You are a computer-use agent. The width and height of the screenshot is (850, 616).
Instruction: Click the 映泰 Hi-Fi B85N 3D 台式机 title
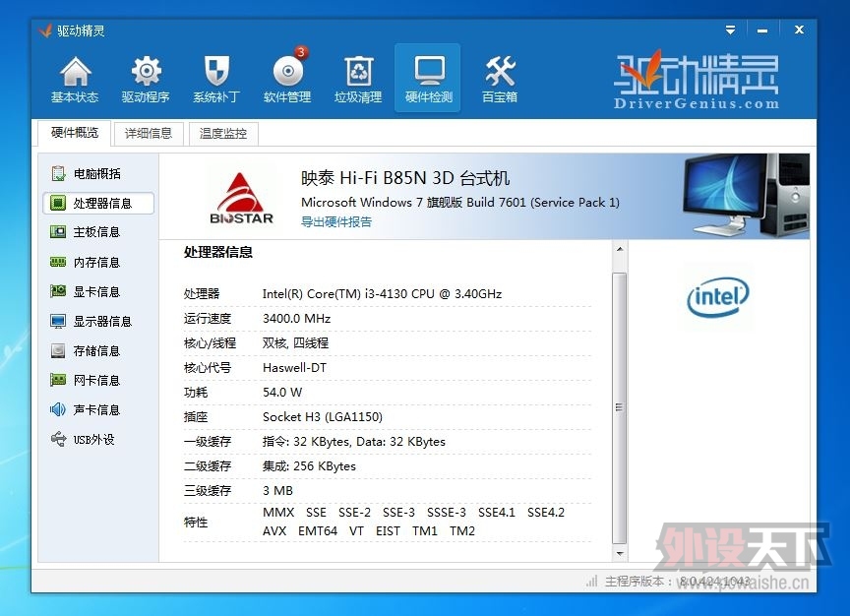[405, 178]
